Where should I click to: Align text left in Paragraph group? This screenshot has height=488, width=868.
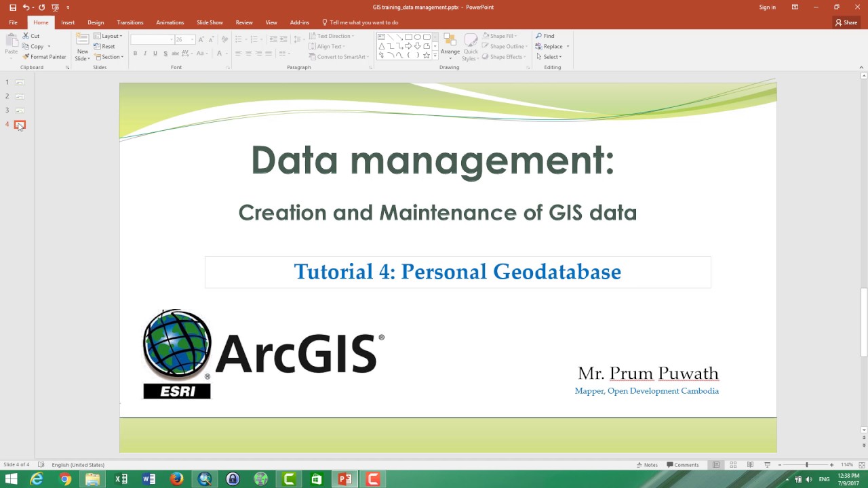[238, 54]
